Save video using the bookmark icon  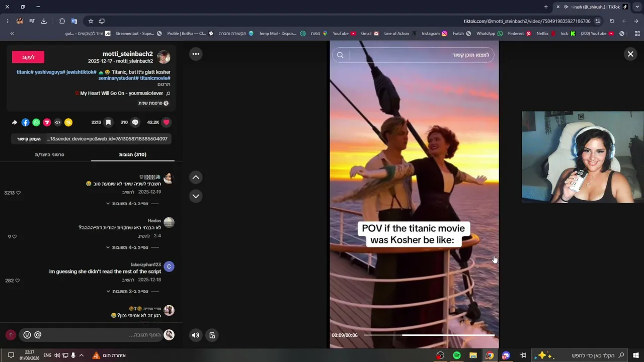coord(108,122)
